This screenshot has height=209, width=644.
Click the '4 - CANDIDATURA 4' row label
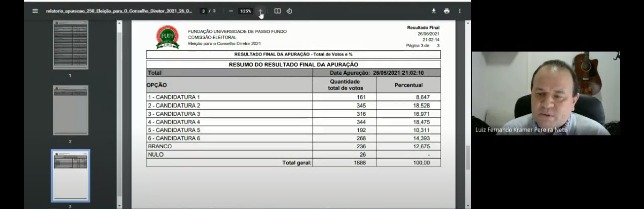point(174,122)
